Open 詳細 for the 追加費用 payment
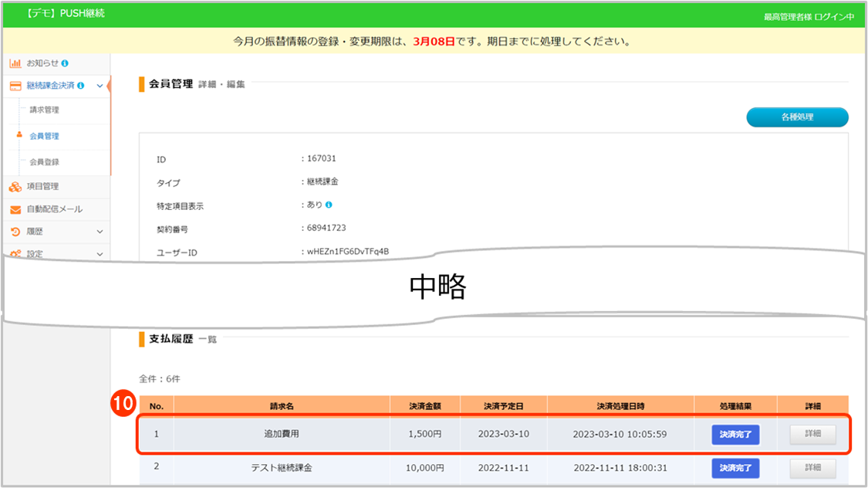This screenshot has height=488, width=868. pyautogui.click(x=812, y=435)
